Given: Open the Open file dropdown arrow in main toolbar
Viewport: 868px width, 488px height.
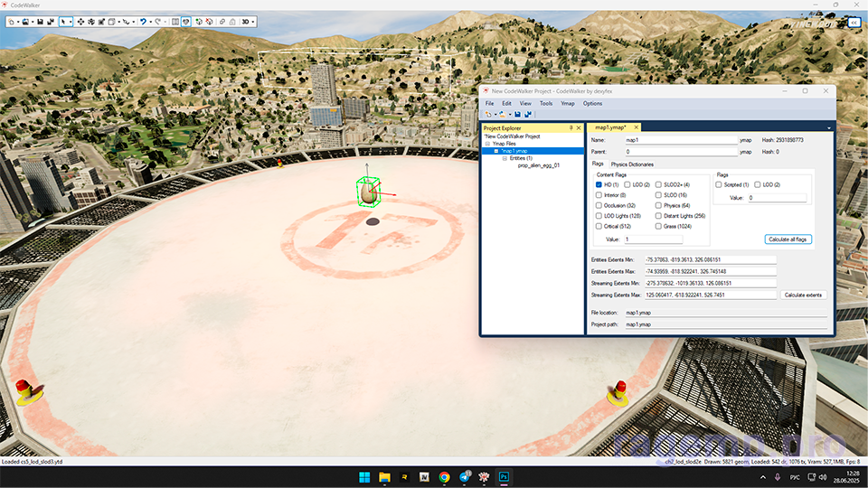Looking at the screenshot, I should click(x=33, y=22).
